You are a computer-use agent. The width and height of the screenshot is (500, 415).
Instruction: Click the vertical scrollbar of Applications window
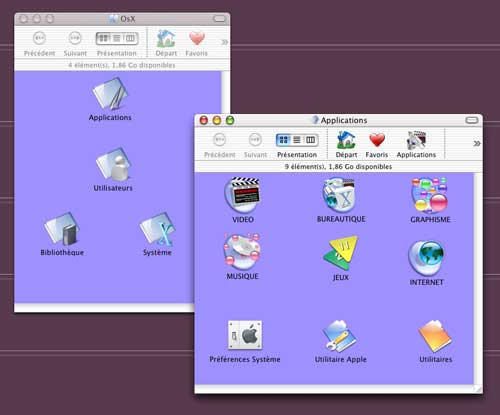click(478, 278)
